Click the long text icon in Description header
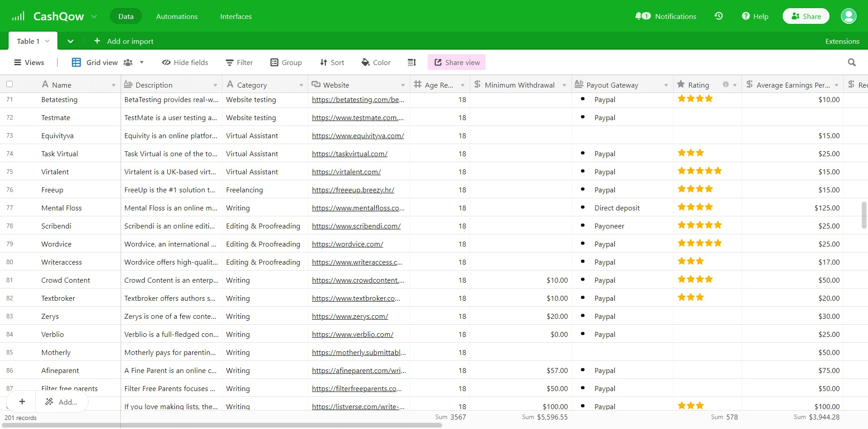868x429 pixels. [128, 84]
